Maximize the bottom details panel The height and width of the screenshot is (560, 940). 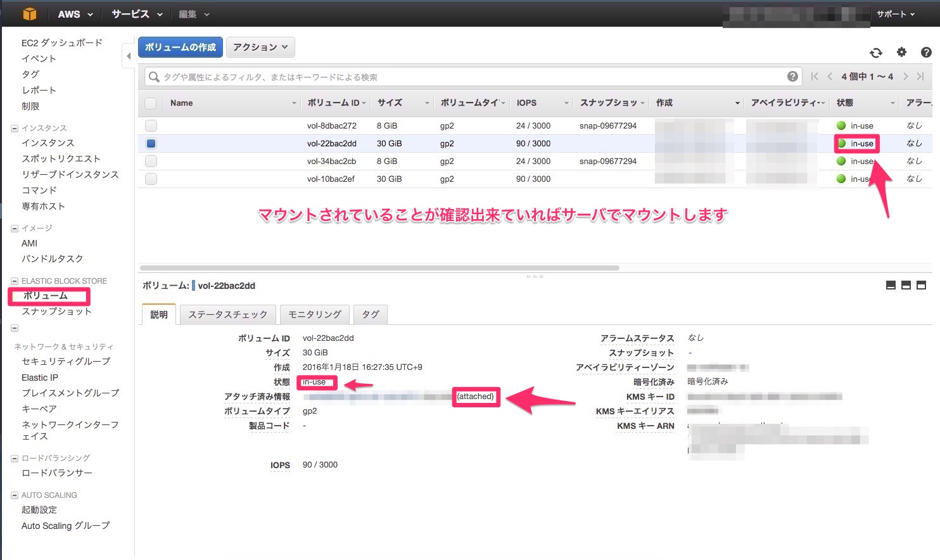[x=922, y=286]
